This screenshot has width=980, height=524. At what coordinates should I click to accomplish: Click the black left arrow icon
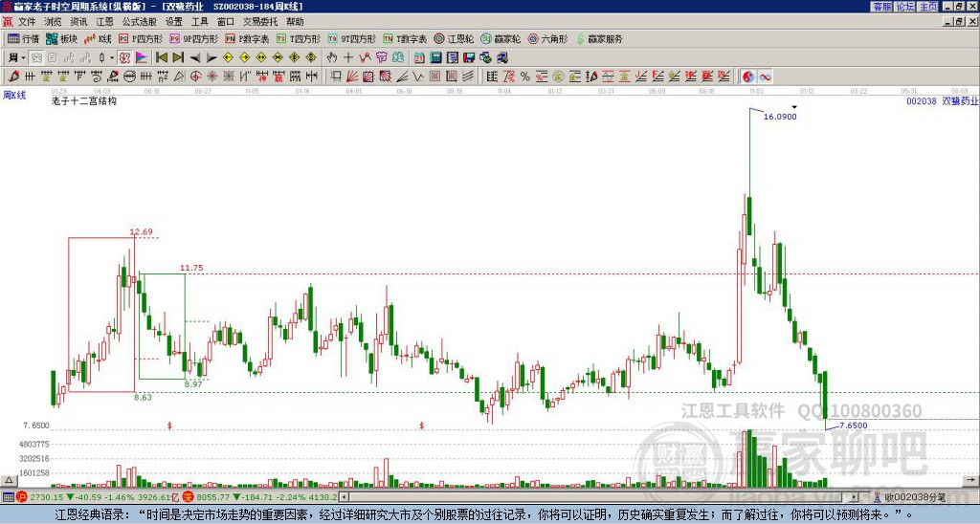click(195, 57)
